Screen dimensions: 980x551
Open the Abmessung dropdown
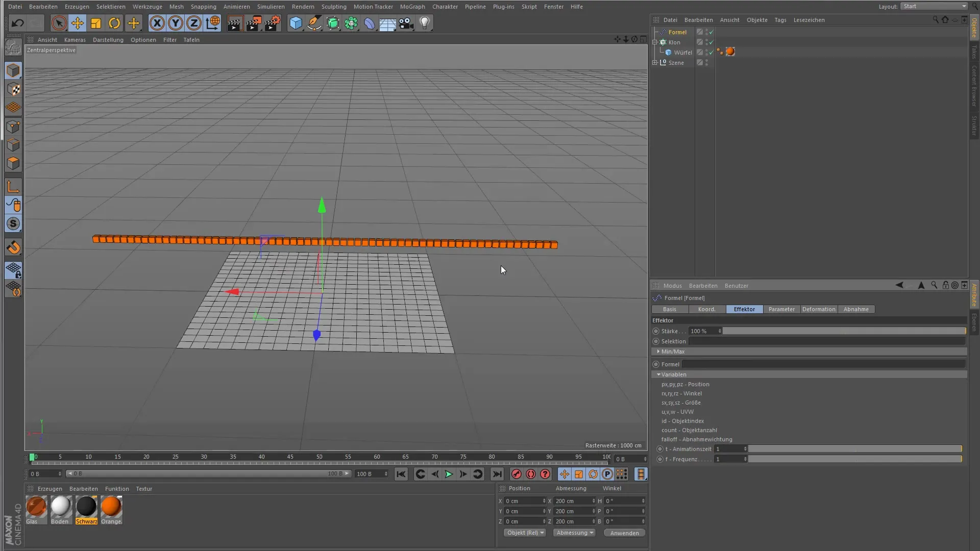(x=575, y=533)
